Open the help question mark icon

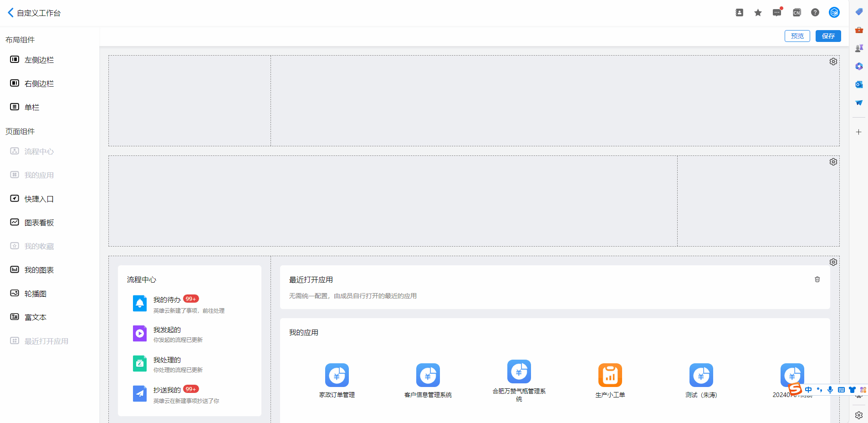coord(815,13)
